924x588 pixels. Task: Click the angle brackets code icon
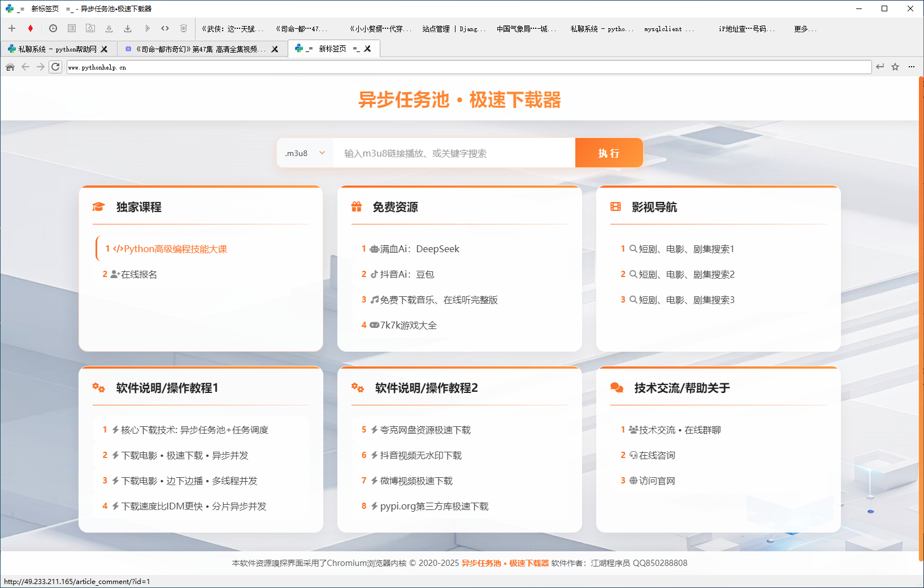coord(165,28)
